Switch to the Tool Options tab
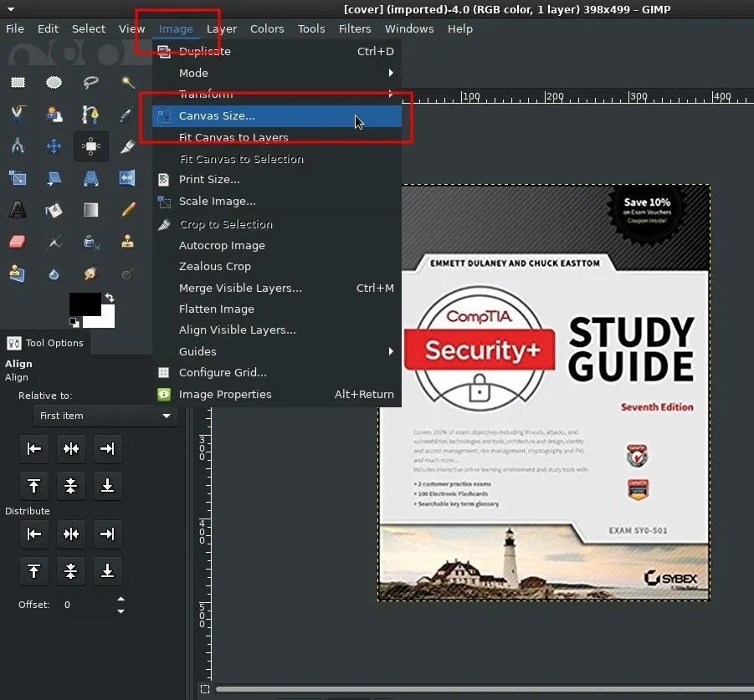Viewport: 754px width, 700px height. [45, 343]
